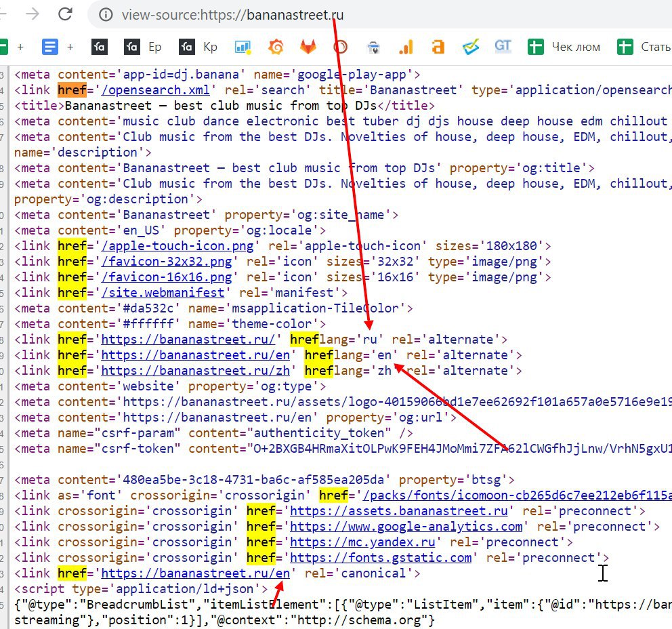The width and height of the screenshot is (672, 629).
Task: Open the Google Docs bookmark
Action: [x=49, y=47]
